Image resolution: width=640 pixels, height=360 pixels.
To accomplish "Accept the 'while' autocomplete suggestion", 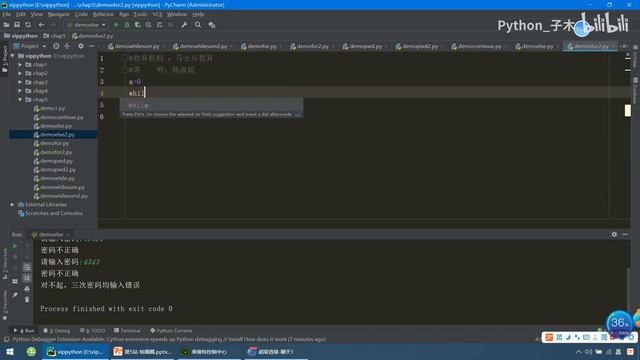I will click(211, 105).
